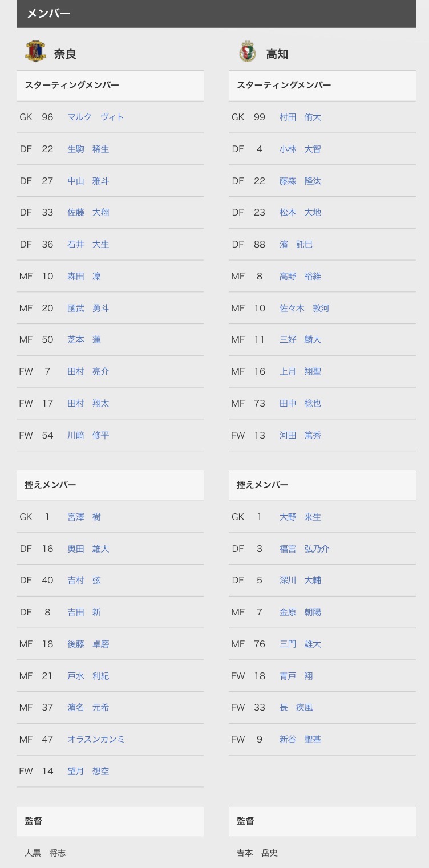Select Kochi defender 小林 大智
The width and height of the screenshot is (429, 868).
(300, 149)
